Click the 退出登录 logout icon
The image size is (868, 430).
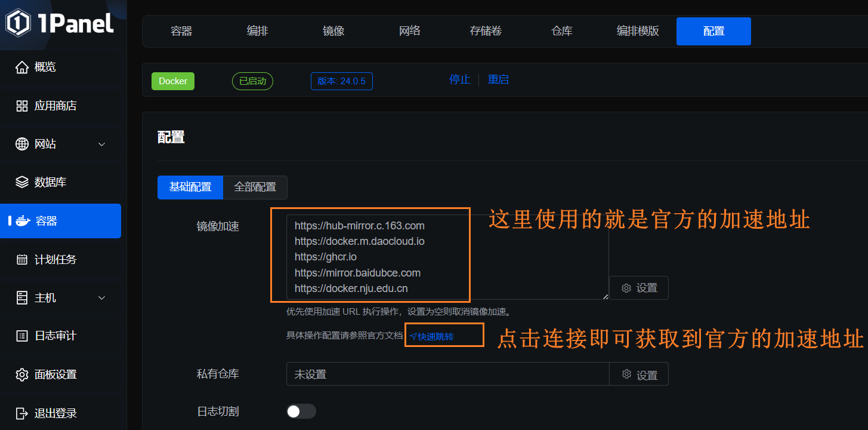coord(21,413)
